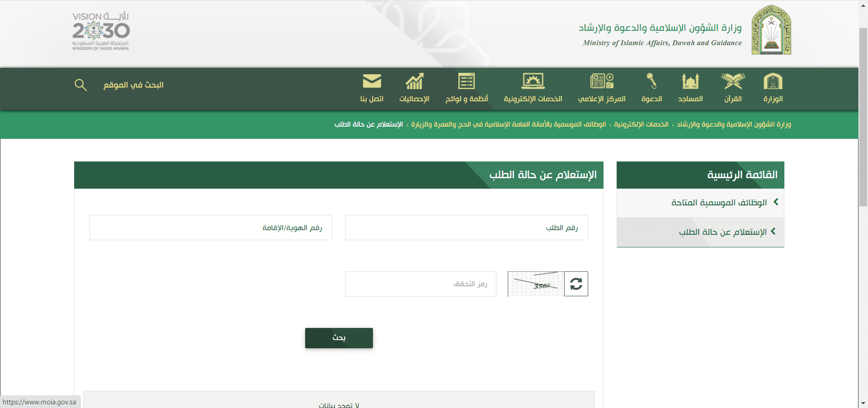Click the ministry emblem logo
The width and height of the screenshot is (868, 408).
[771, 30]
